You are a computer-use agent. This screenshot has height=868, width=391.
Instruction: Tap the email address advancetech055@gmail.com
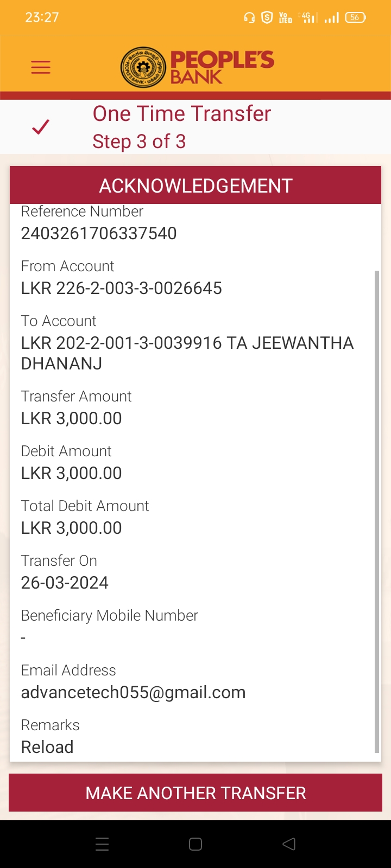(133, 692)
